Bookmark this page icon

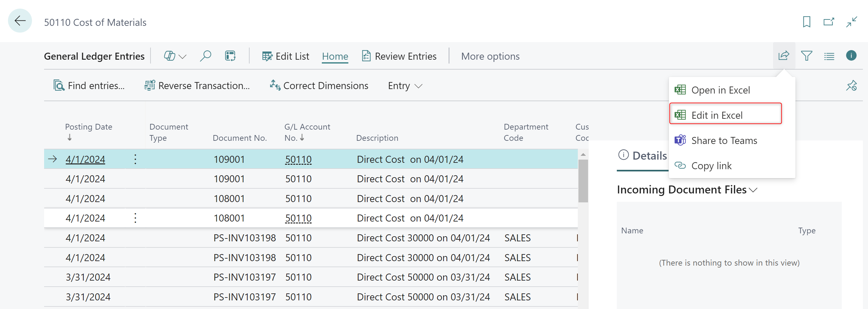(806, 22)
